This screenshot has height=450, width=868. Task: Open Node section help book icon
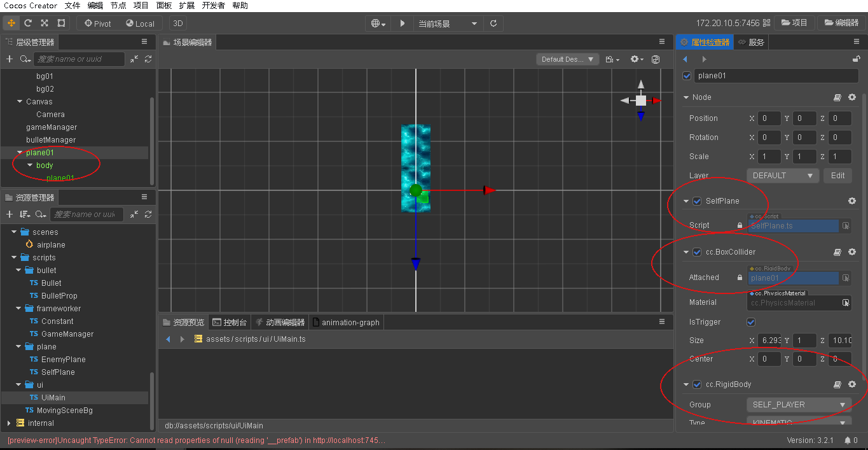pyautogui.click(x=837, y=97)
